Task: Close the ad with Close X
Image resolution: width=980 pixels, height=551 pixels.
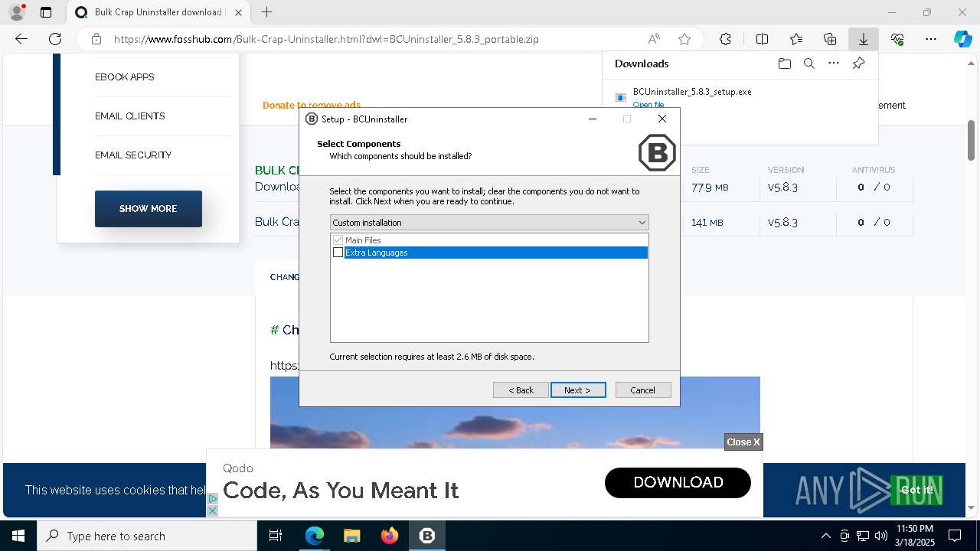Action: pos(743,442)
